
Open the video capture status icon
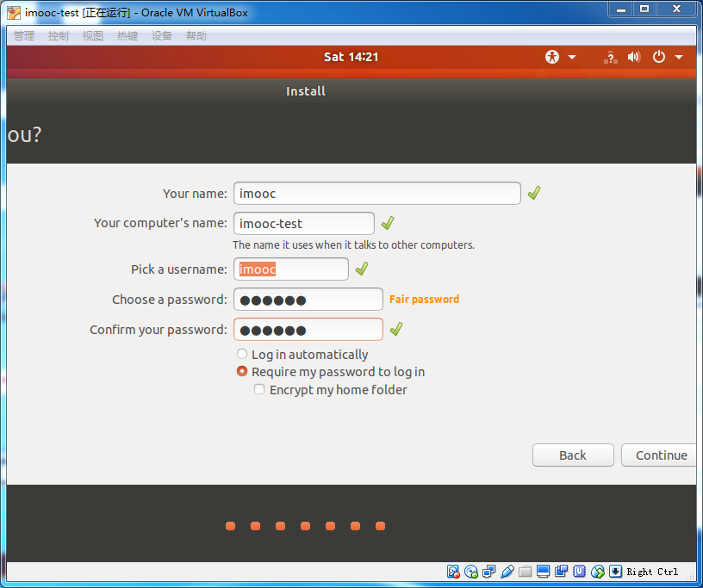(562, 572)
